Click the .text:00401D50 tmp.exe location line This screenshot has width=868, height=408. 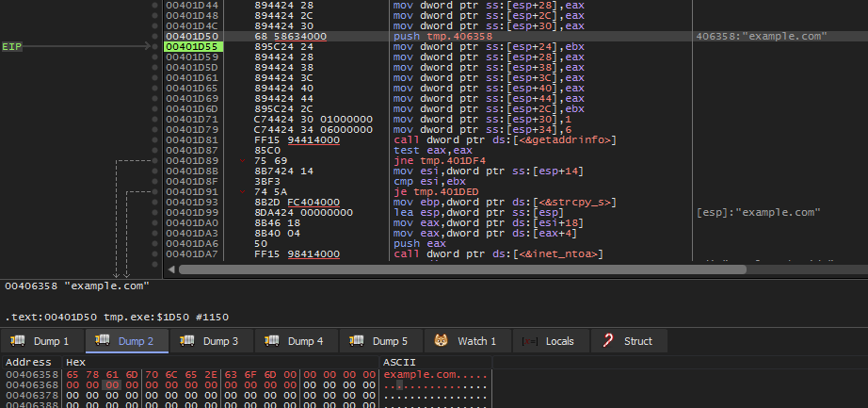pyautogui.click(x=117, y=318)
